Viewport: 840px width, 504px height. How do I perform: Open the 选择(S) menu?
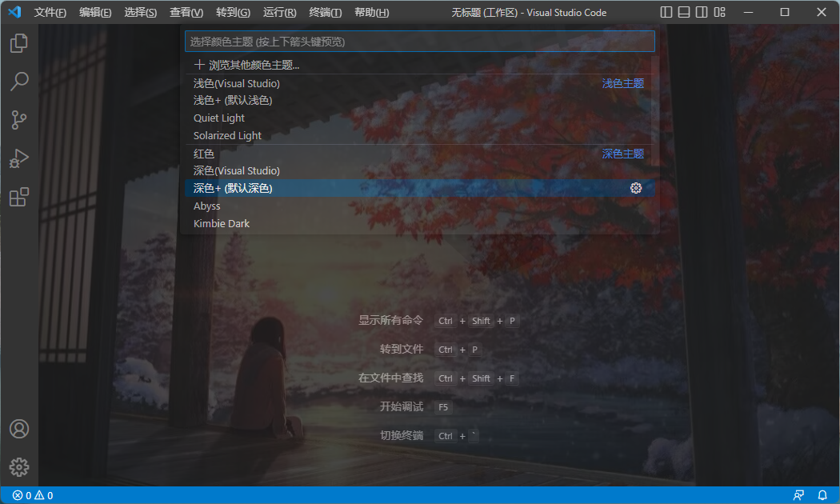[x=140, y=12]
